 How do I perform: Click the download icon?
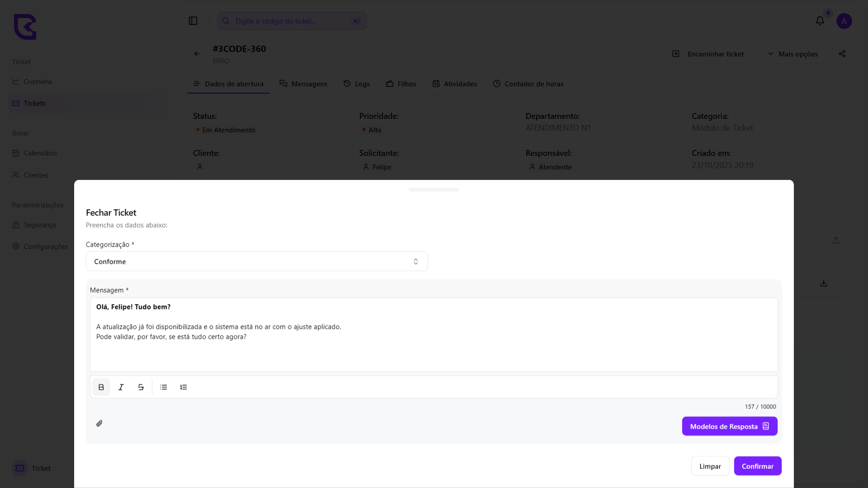823,283
